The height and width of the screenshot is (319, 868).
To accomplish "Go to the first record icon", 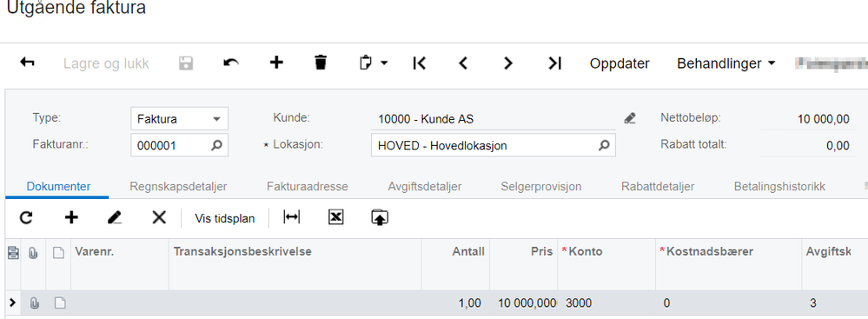I will click(x=419, y=63).
